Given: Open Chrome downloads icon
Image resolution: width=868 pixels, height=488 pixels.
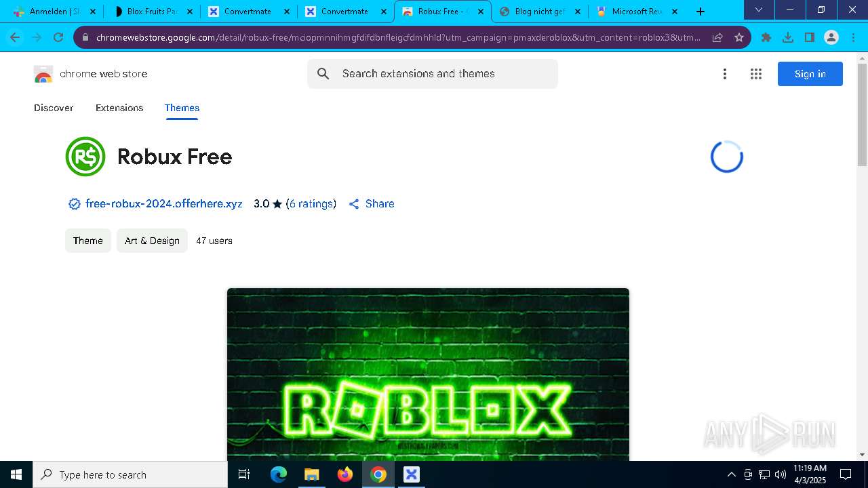Looking at the screenshot, I should coord(788,37).
